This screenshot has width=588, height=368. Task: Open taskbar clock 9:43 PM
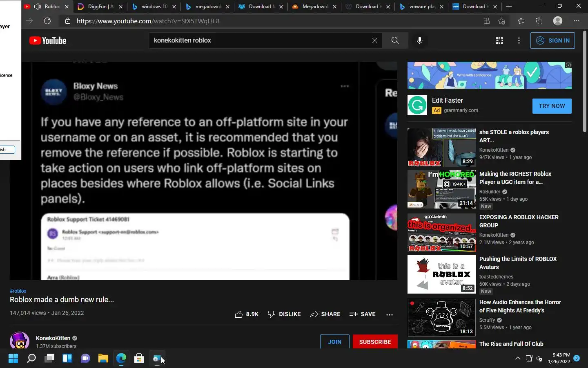tap(559, 358)
